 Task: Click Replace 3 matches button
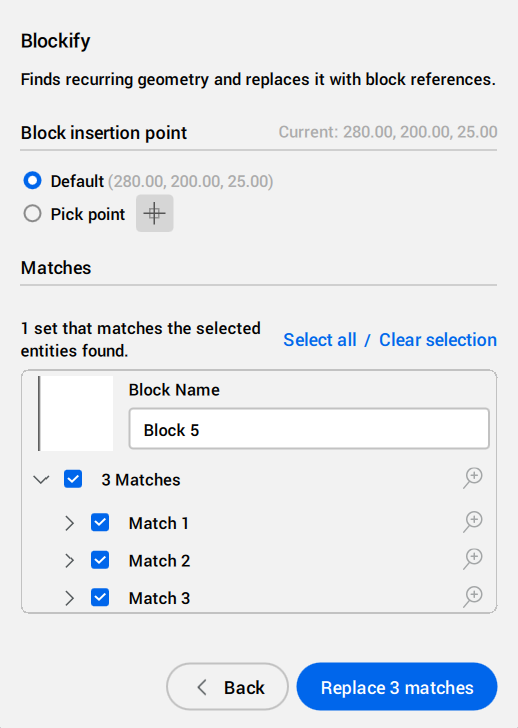(x=397, y=687)
